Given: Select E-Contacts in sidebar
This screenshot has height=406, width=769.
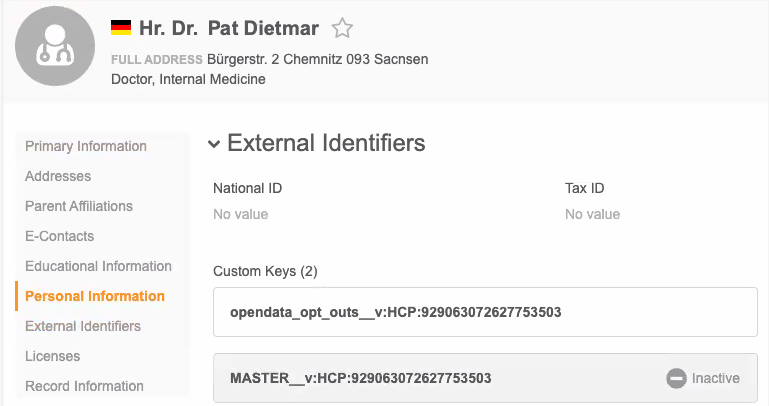Looking at the screenshot, I should pos(60,236).
